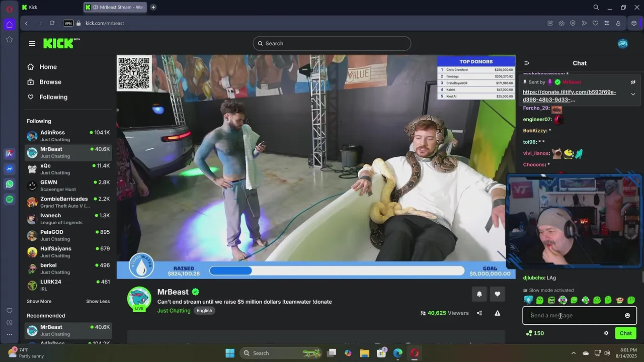Open HalfSaiyans channel in Following list
Image resolution: width=644 pixels, height=362 pixels.
point(68,252)
